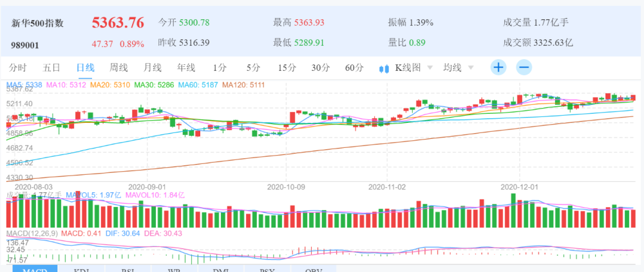Click the candlestick icon beside K线图
The width and height of the screenshot is (644, 272).
click(x=385, y=68)
